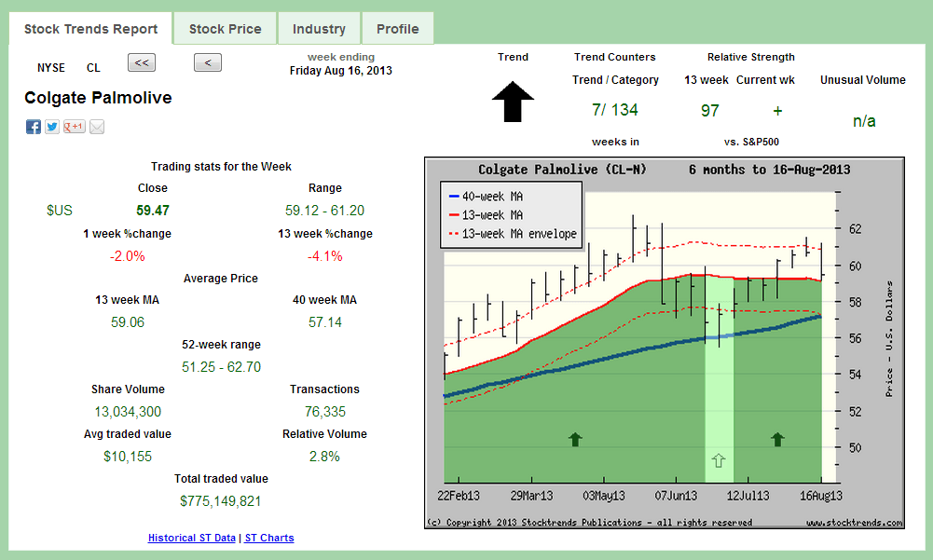The height and width of the screenshot is (560, 933).
Task: Click the avg traded value $10,155
Action: pyautogui.click(x=128, y=456)
